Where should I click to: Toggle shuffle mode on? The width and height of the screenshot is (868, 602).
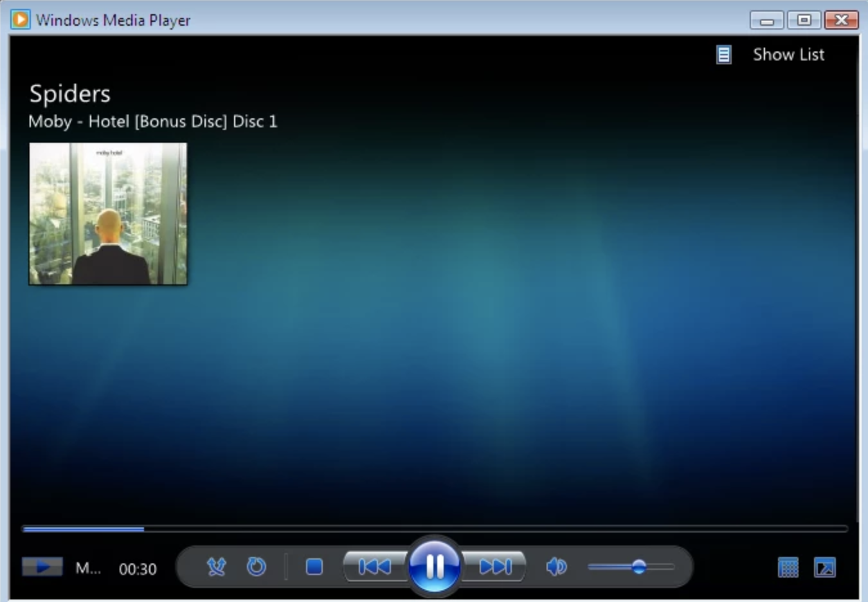[x=217, y=567]
